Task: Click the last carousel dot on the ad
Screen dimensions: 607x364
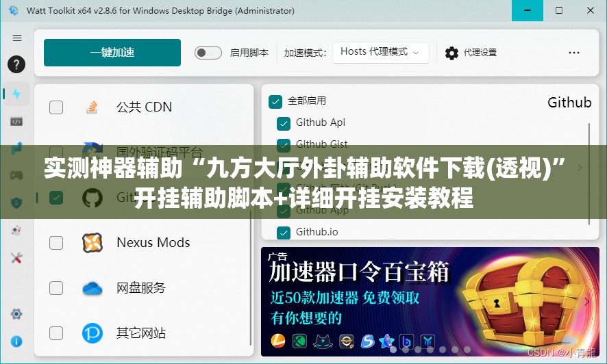Action: pyautogui.click(x=467, y=350)
